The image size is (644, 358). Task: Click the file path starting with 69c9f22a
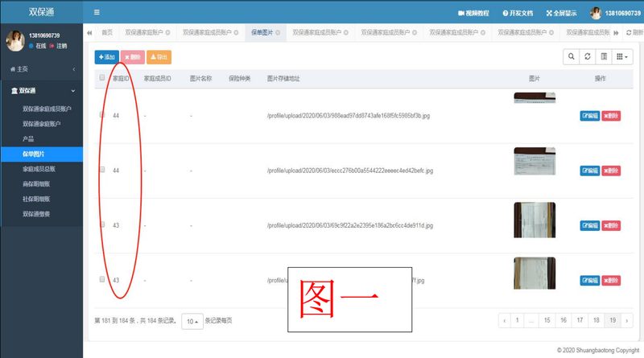350,225
